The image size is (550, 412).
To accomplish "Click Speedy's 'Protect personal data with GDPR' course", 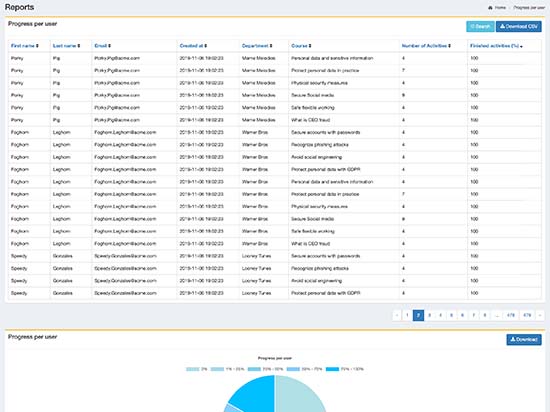I will (x=326, y=293).
